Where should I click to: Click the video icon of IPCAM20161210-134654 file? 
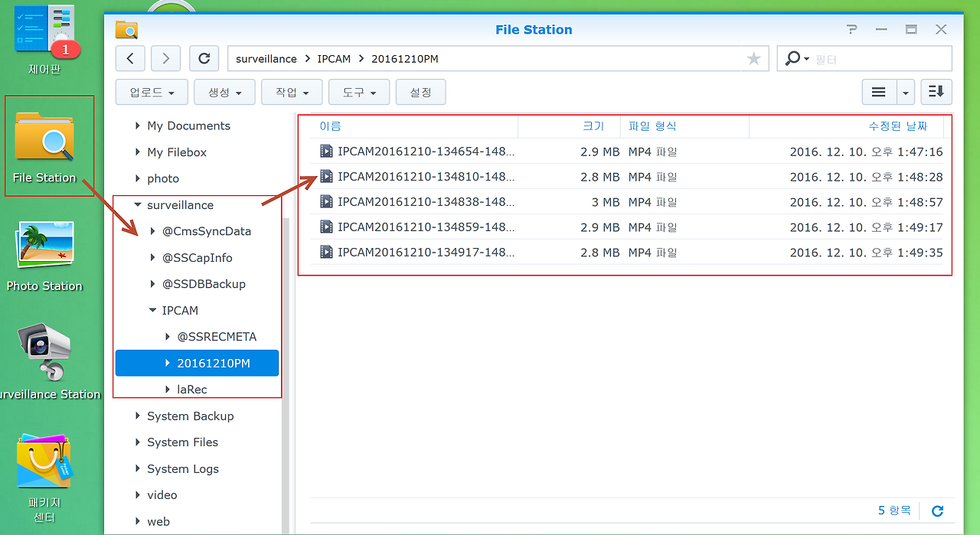(x=326, y=152)
